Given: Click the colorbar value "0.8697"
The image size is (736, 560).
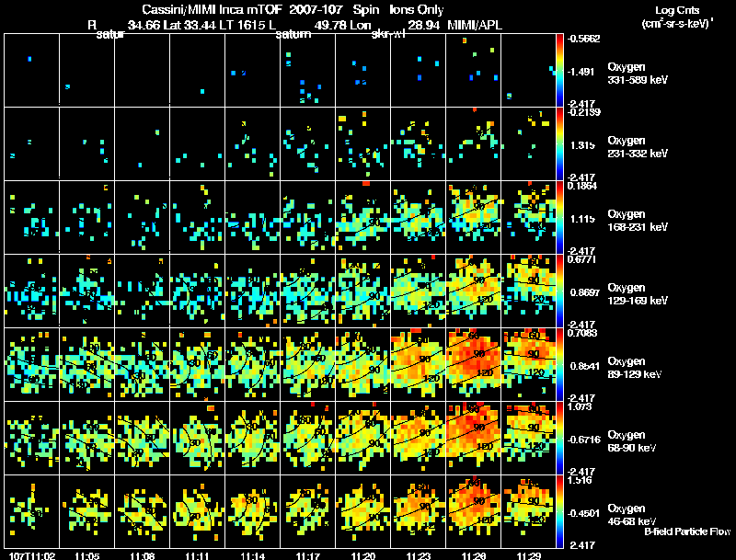Looking at the screenshot, I should [x=585, y=292].
